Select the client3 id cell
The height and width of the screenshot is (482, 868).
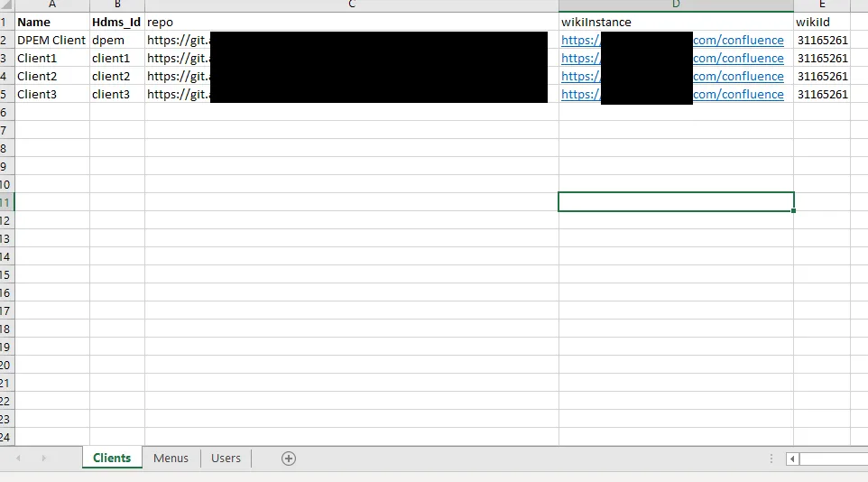pyautogui.click(x=117, y=94)
